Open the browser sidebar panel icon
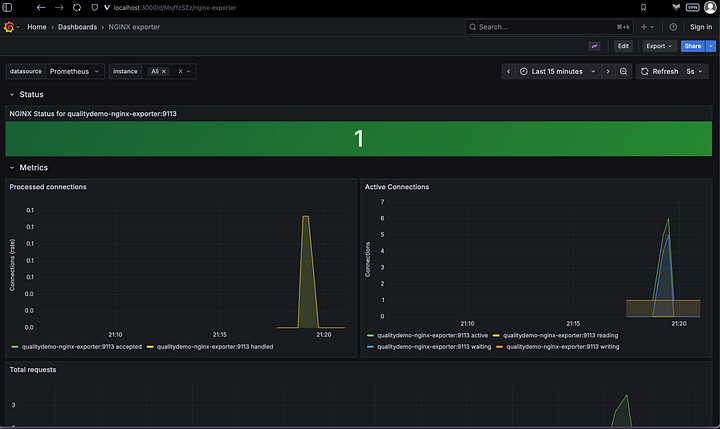The image size is (720, 429). click(7, 7)
